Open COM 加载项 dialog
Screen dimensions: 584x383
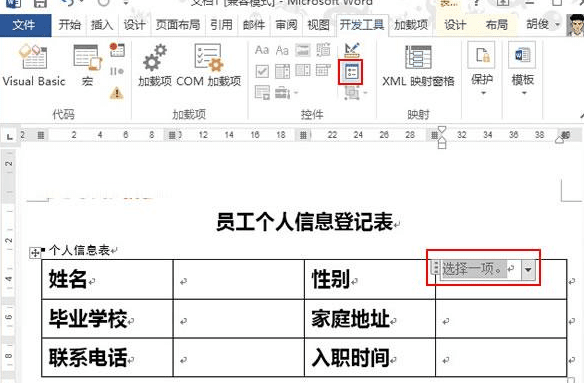209,66
